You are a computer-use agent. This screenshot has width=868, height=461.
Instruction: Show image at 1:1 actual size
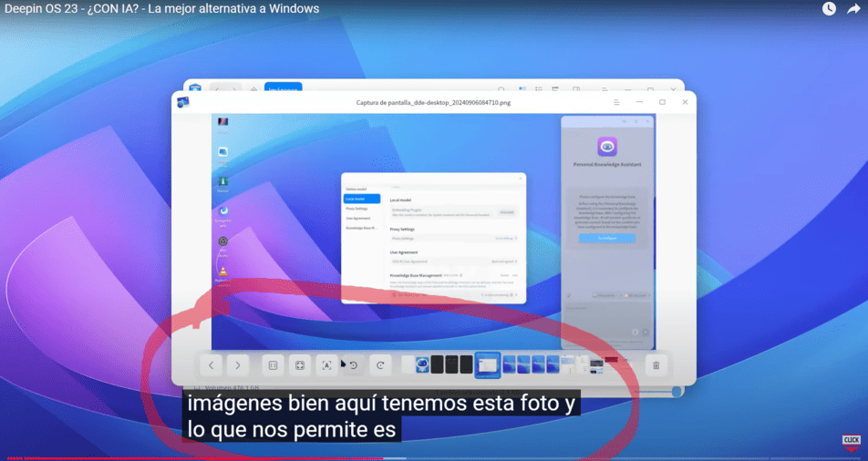tap(273, 365)
